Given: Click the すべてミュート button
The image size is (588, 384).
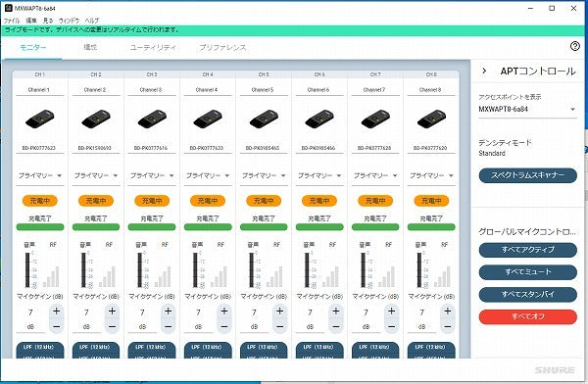Looking at the screenshot, I should [x=527, y=272].
